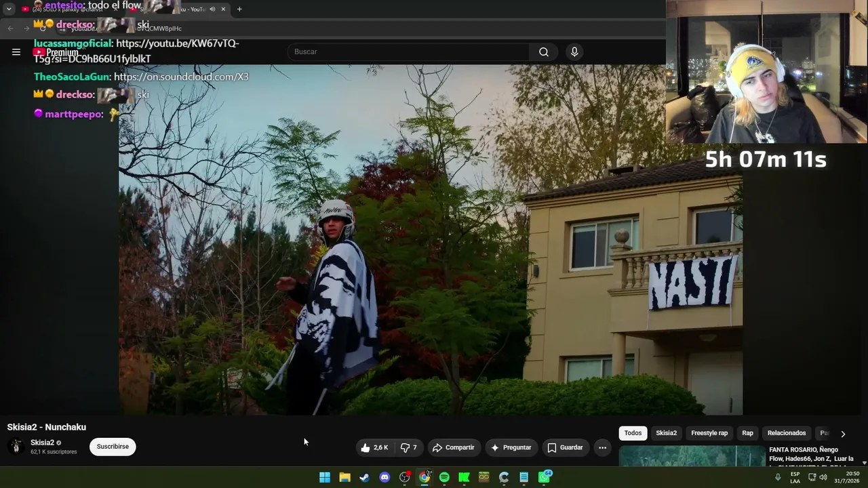Like the video with the thumbs-up button

(374, 447)
